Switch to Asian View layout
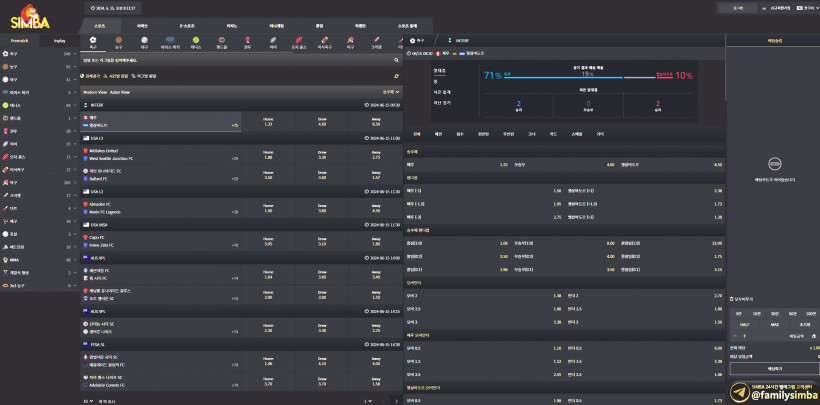The height and width of the screenshot is (405, 820). point(120,92)
